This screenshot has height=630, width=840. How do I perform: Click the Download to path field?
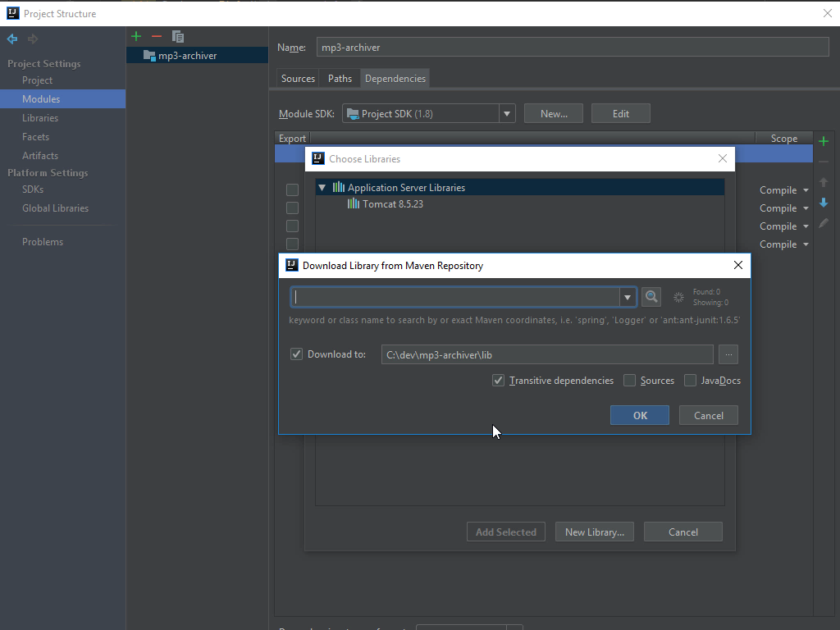(x=547, y=354)
